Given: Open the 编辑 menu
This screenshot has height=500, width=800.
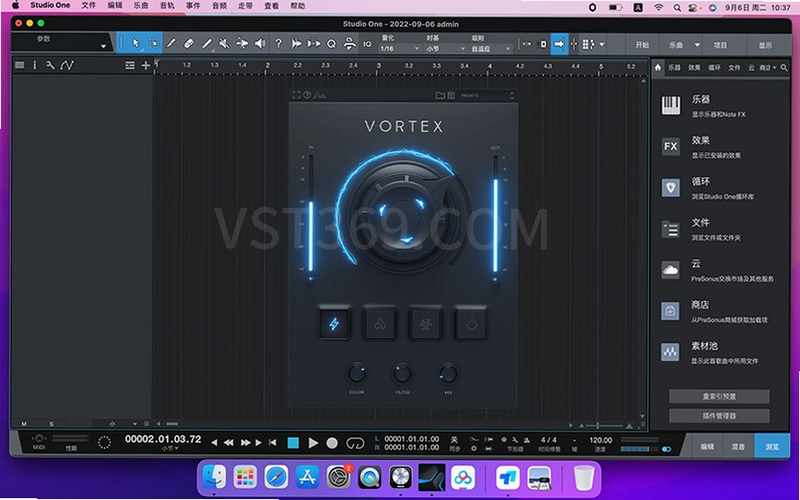Looking at the screenshot, I should tap(115, 6).
